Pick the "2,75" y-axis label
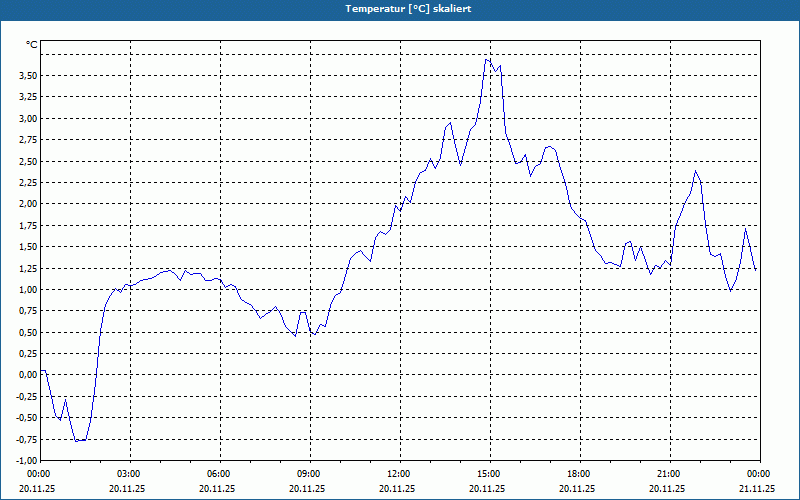The height and width of the screenshot is (500, 800). [28, 140]
